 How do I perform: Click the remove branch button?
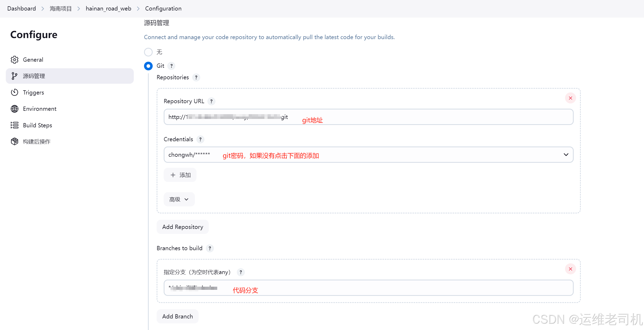click(571, 269)
